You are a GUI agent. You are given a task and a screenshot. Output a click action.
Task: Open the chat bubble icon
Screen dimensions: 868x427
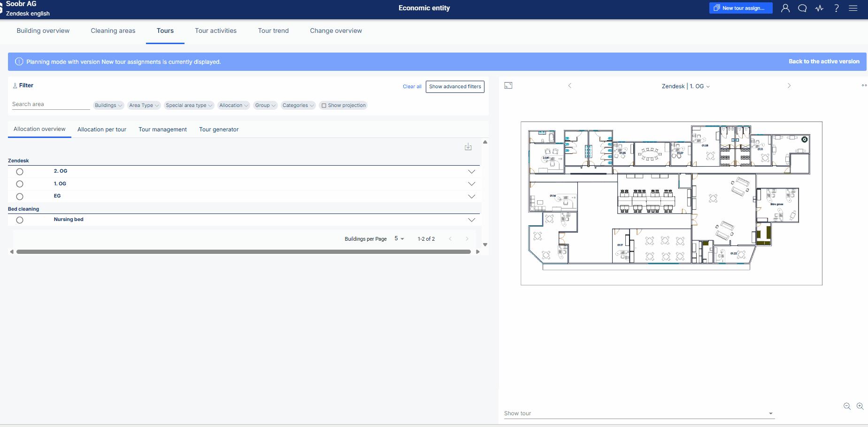(x=802, y=8)
